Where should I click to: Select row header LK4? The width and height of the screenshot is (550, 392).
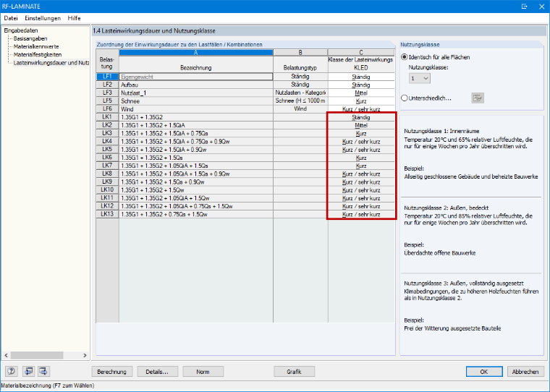[107, 141]
